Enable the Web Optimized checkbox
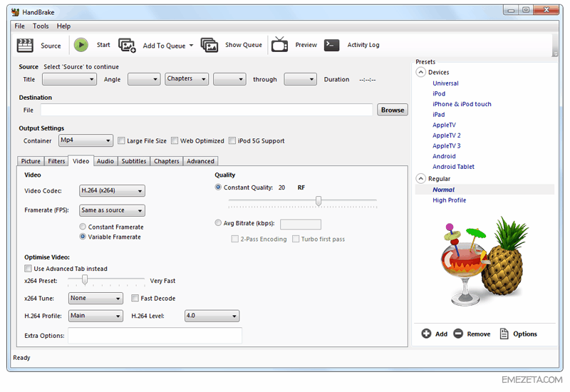The image size is (570, 392). coord(175,140)
